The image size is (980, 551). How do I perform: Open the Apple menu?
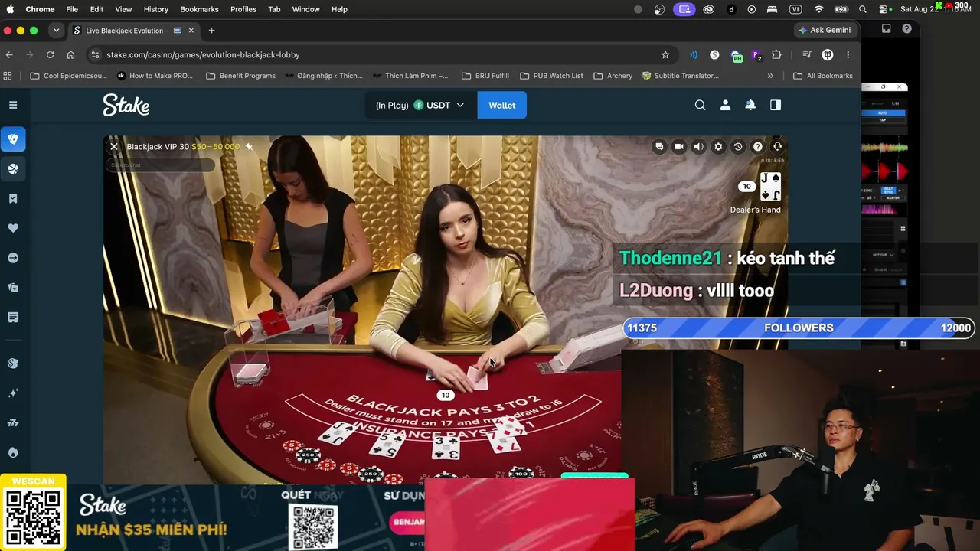pos(11,9)
